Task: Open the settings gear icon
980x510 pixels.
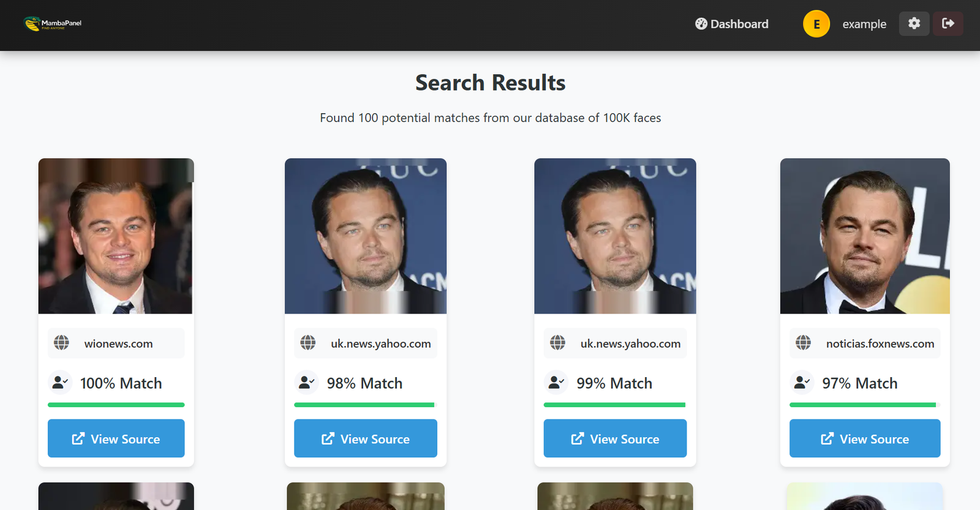Action: [914, 23]
